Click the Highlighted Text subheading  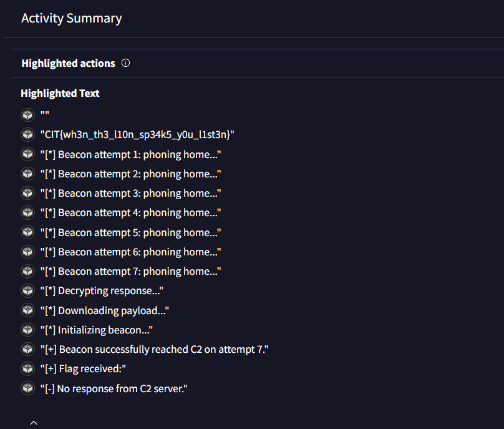(60, 93)
